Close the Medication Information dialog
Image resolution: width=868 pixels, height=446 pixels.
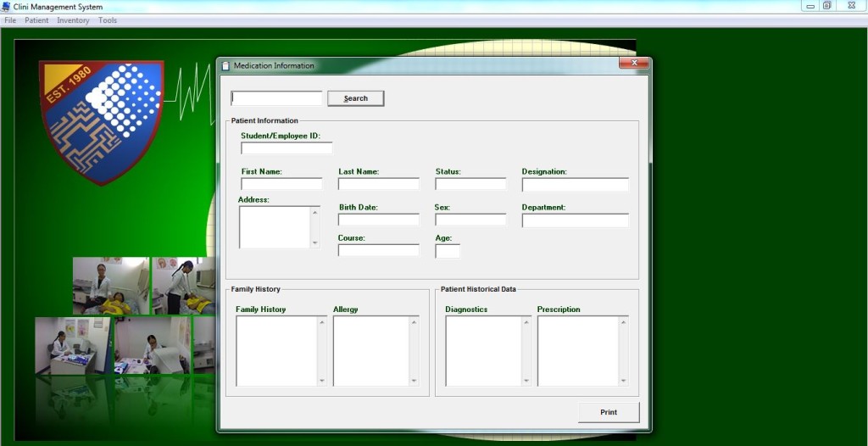(634, 63)
